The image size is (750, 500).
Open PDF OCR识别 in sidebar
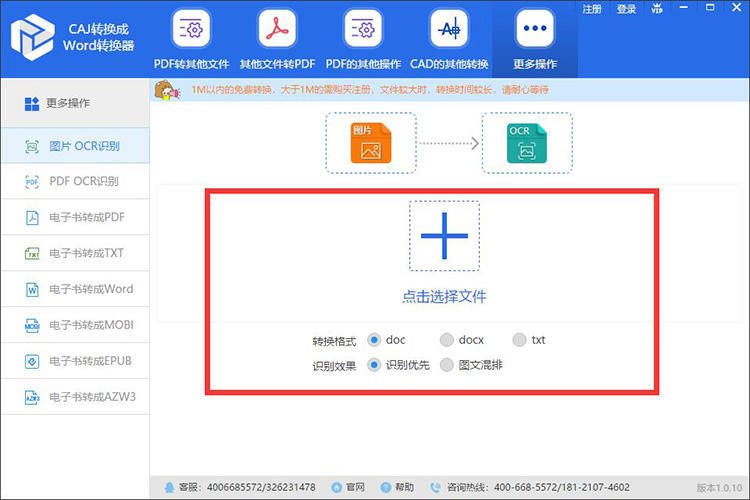(76, 182)
